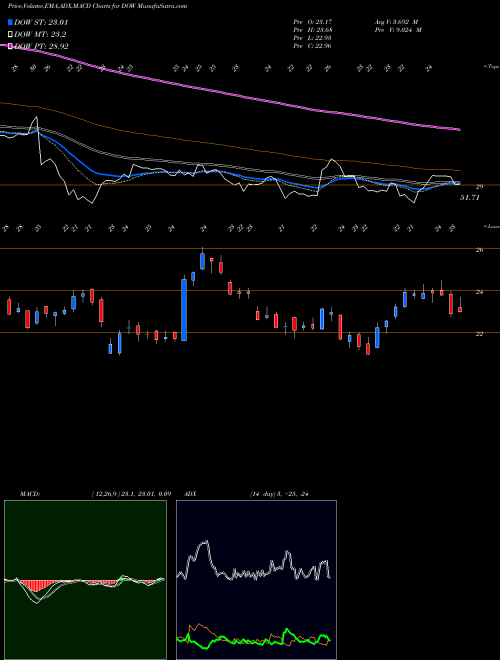Click the ADX '(14 day)' values text

[279, 494]
